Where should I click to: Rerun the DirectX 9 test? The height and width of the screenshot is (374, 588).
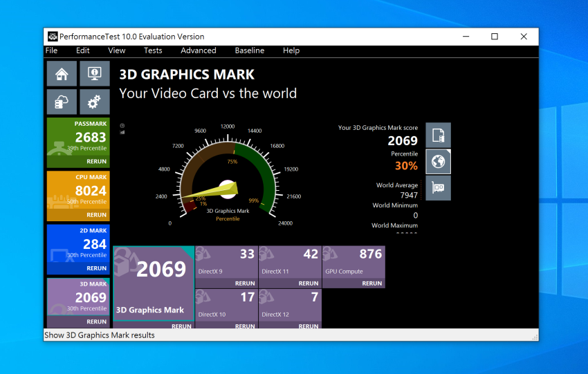pyautogui.click(x=245, y=283)
